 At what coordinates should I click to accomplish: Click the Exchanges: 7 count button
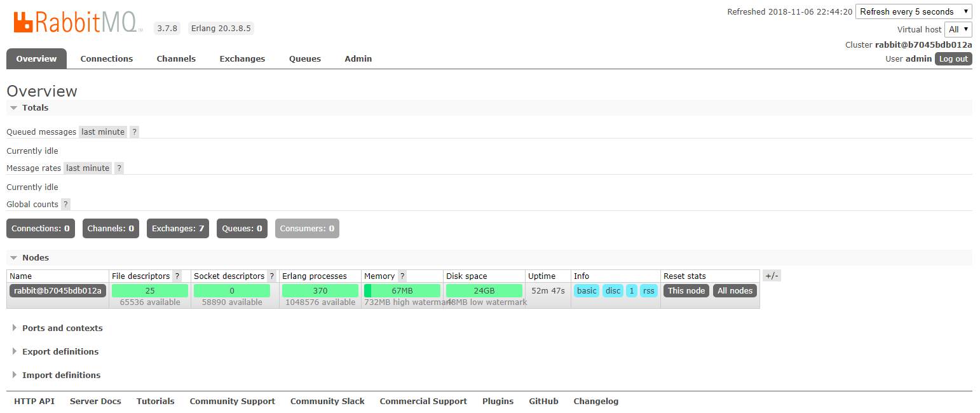pos(178,229)
